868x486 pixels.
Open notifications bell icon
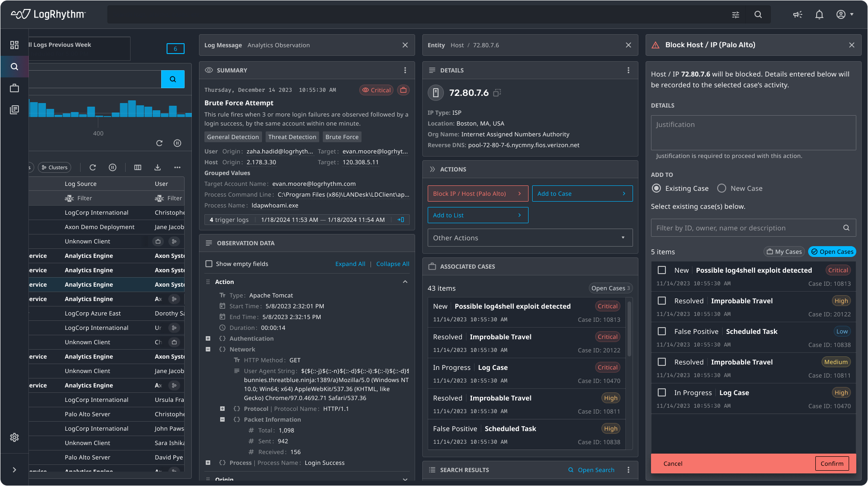pos(819,15)
